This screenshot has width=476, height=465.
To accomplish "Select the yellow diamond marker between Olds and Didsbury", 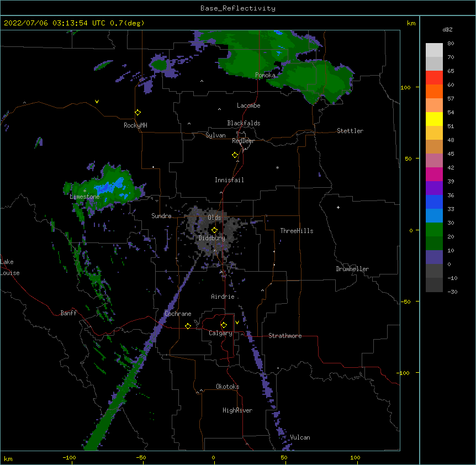I will pos(214,230).
